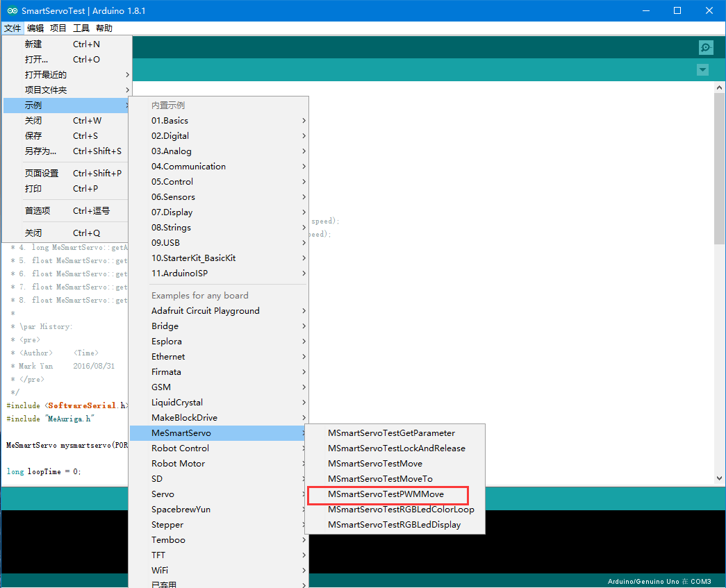Open the 编辑 menu
This screenshot has width=726, height=588.
[x=35, y=28]
